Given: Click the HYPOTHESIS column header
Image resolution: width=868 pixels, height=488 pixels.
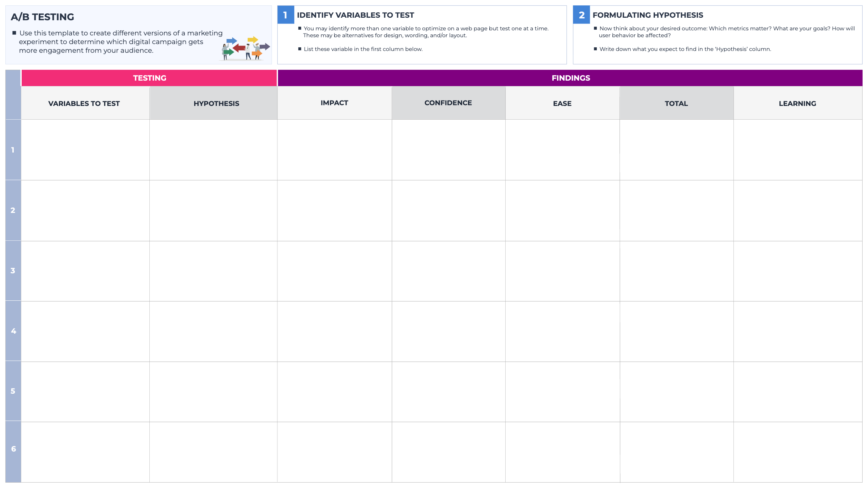Looking at the screenshot, I should point(213,103).
